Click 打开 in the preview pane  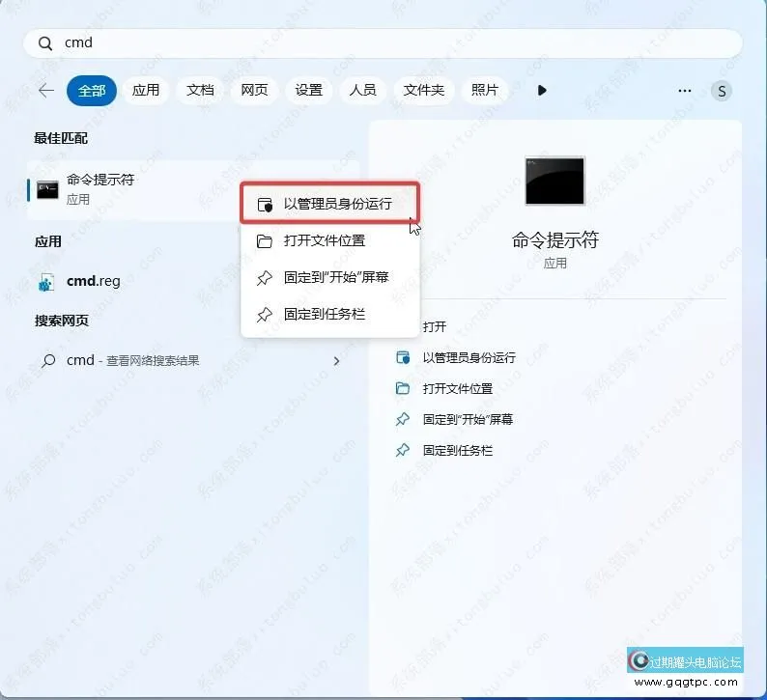coord(435,326)
